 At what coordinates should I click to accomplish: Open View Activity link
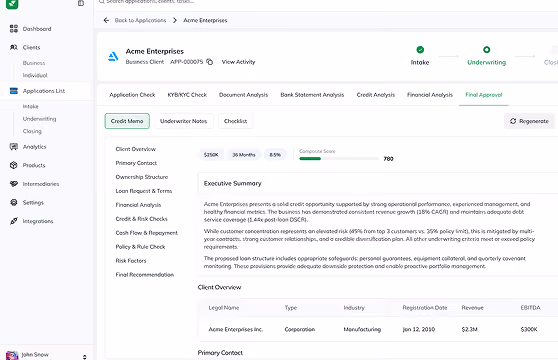[238, 62]
